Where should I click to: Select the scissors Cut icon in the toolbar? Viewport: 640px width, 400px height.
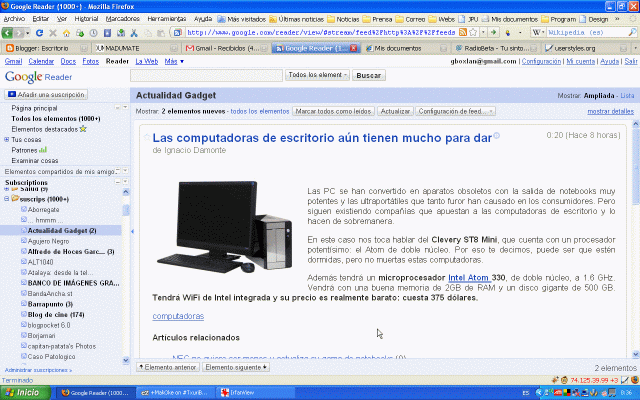click(134, 33)
